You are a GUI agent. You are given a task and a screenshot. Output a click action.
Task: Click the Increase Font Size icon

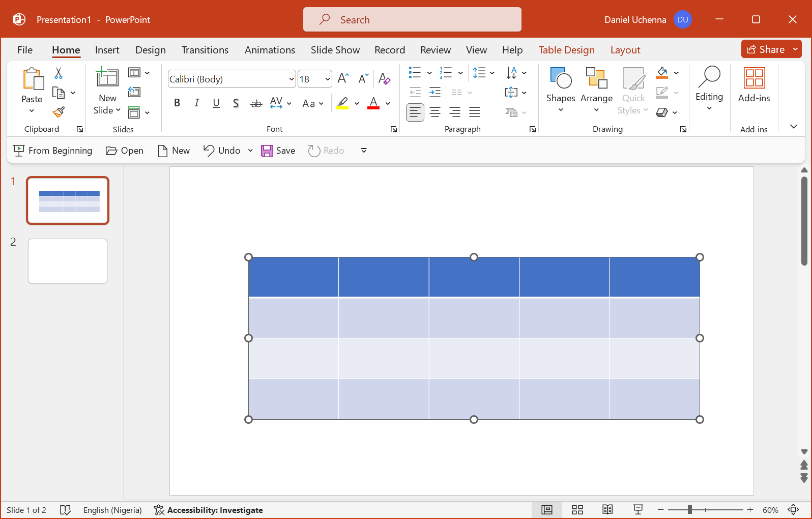[343, 78]
